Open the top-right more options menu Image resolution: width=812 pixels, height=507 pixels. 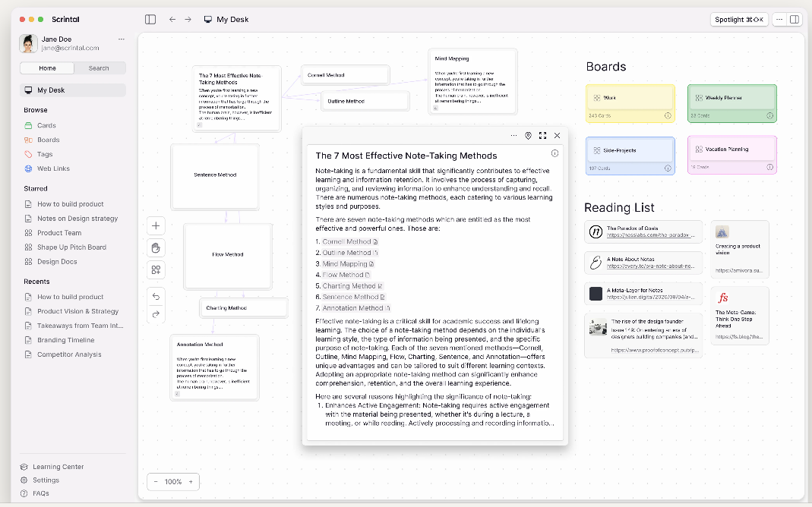(779, 19)
